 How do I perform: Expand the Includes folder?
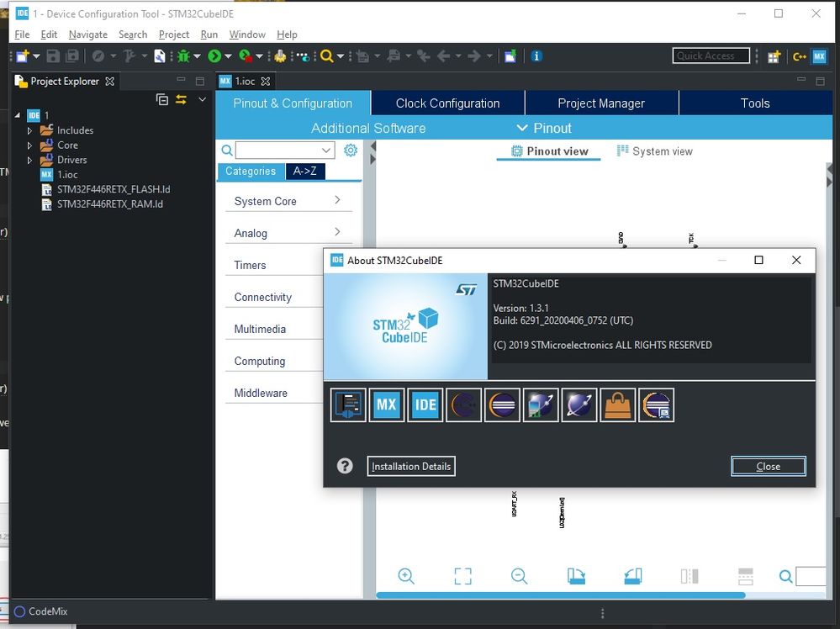[x=29, y=130]
